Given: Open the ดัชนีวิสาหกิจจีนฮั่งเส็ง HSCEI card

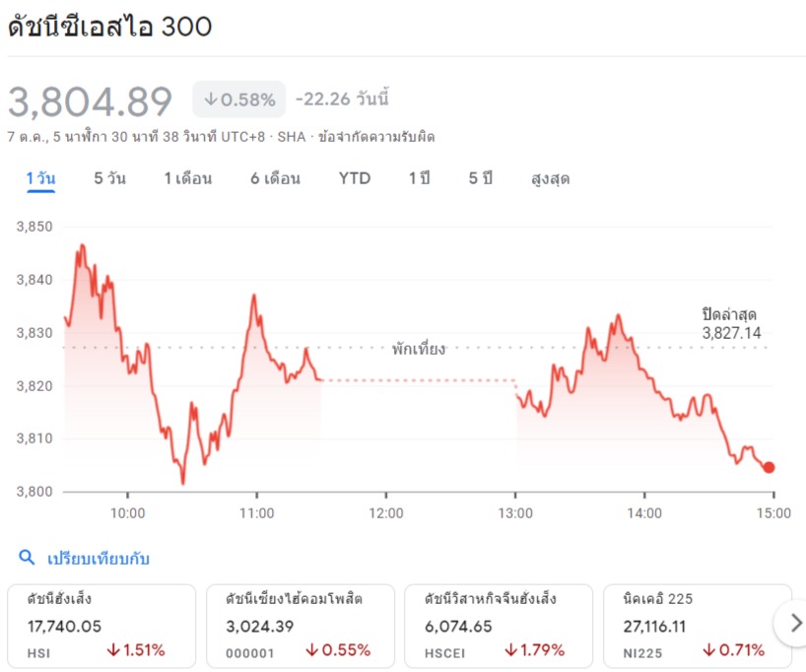Looking at the screenshot, I should point(499,626).
